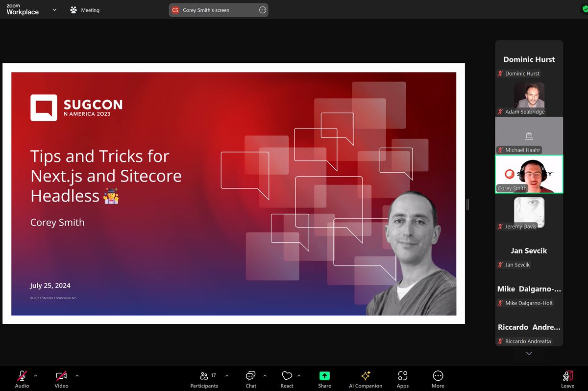Select Jan Sevcik video tile
The width and height of the screenshot is (588, 391).
[529, 251]
